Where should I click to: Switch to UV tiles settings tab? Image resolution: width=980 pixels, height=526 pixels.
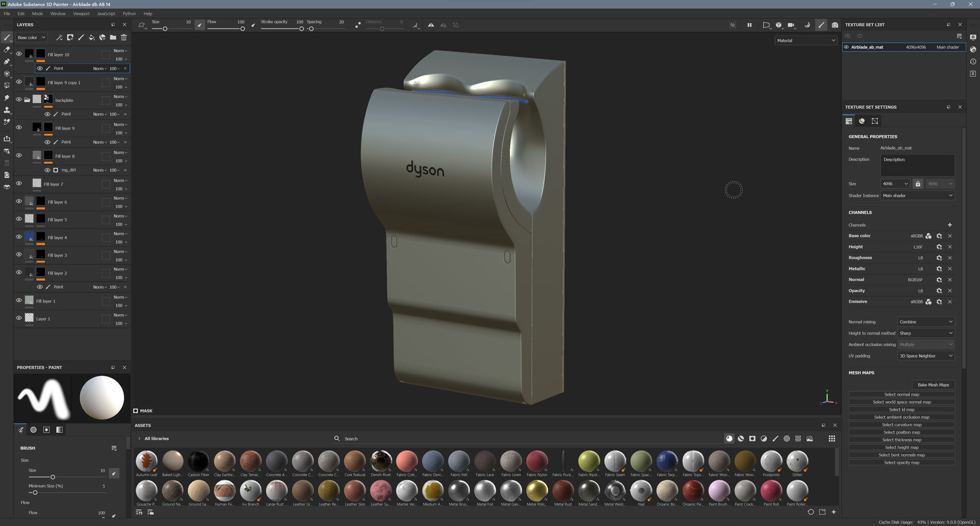[x=875, y=121]
